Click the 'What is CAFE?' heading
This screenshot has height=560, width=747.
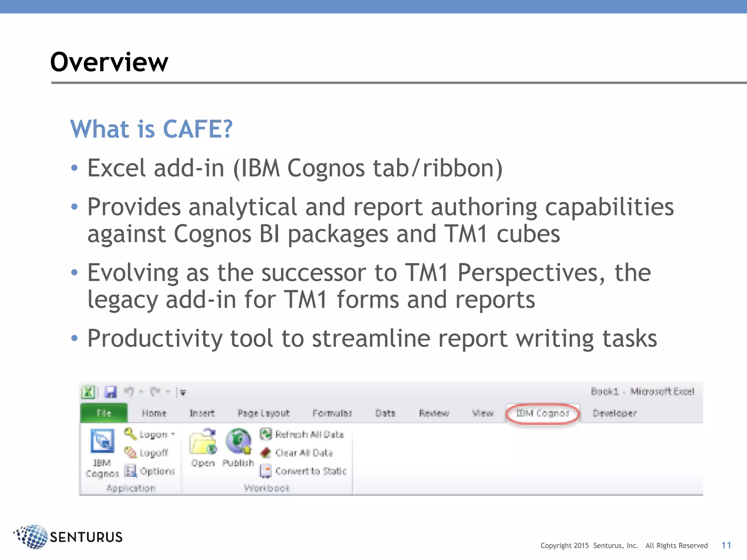(151, 129)
